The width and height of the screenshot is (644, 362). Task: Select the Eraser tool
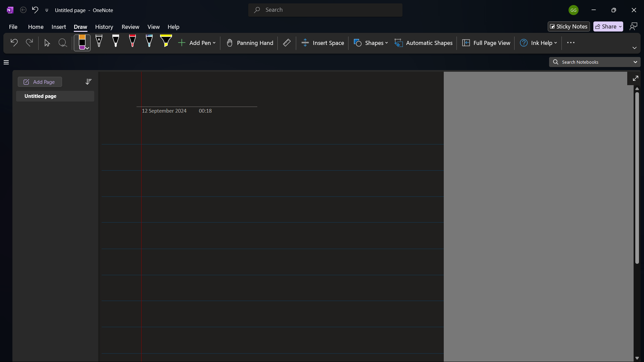pos(82,42)
